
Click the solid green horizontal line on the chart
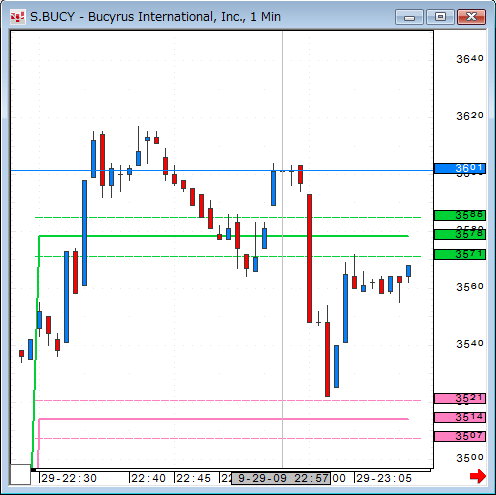coord(223,236)
